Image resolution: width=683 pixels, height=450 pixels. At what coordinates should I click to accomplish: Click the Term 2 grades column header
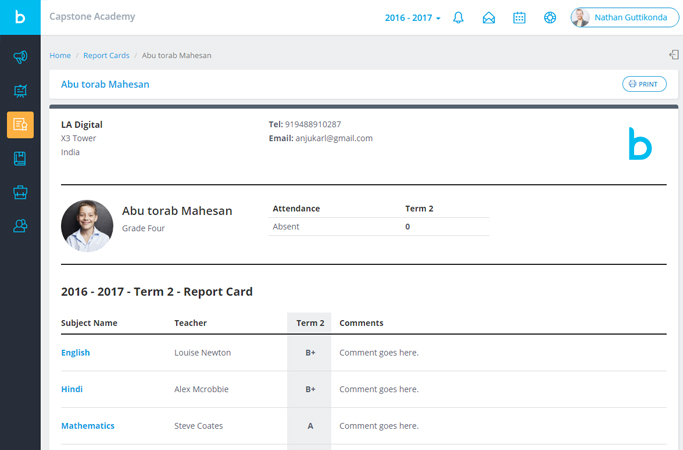click(x=310, y=323)
